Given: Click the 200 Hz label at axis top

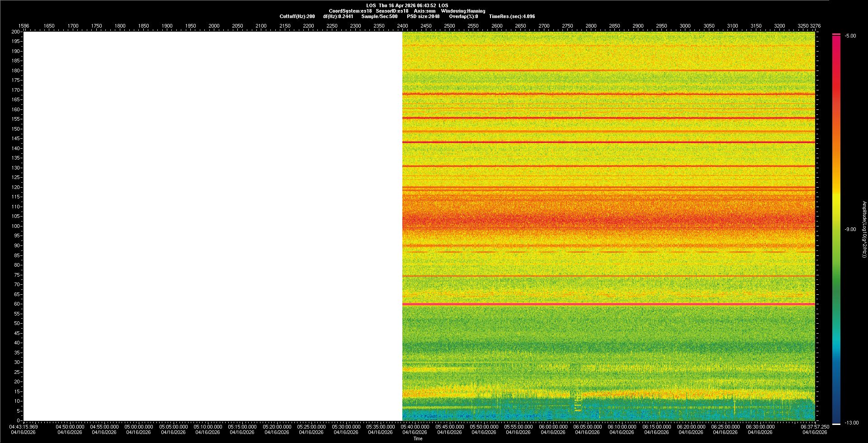Looking at the screenshot, I should point(15,32).
